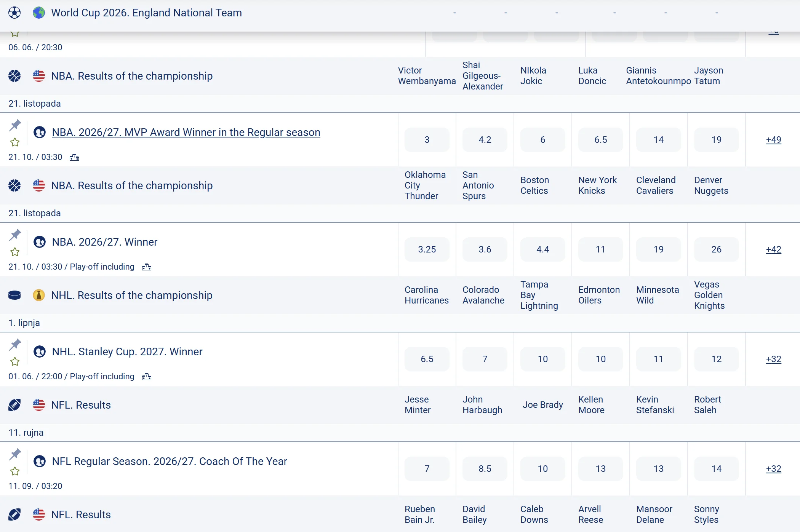Click hockey puck icon in NHL Results header
This screenshot has width=800, height=532.
click(14, 295)
